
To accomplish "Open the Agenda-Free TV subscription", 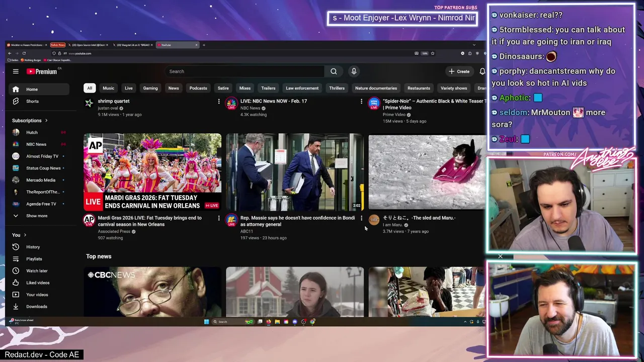I will [x=39, y=204].
